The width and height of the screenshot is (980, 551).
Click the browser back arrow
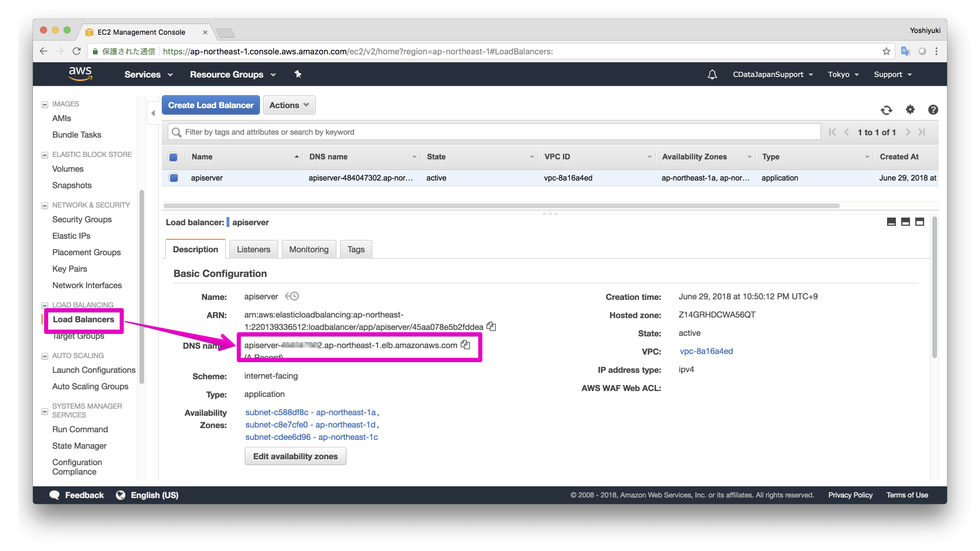pos(44,51)
